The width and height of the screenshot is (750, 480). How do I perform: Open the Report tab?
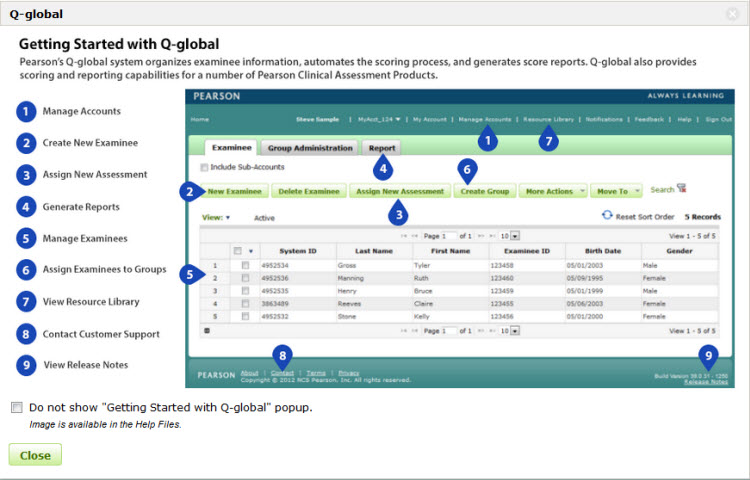(382, 148)
